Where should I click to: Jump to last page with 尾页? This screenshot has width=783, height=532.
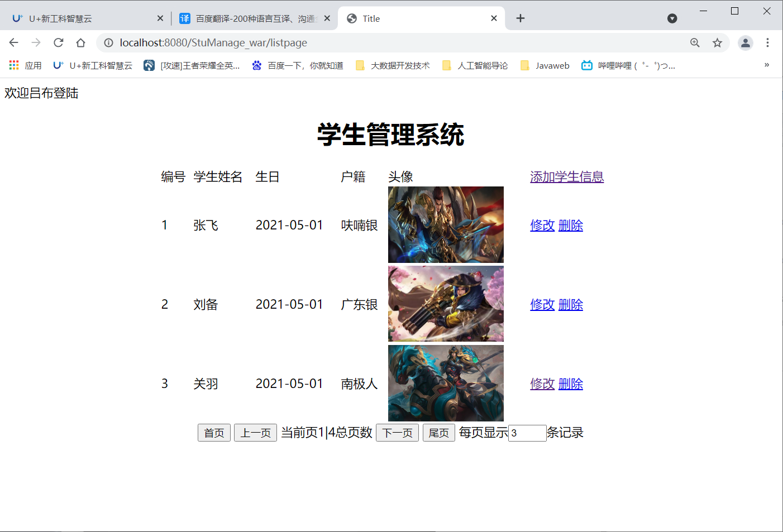pos(439,433)
